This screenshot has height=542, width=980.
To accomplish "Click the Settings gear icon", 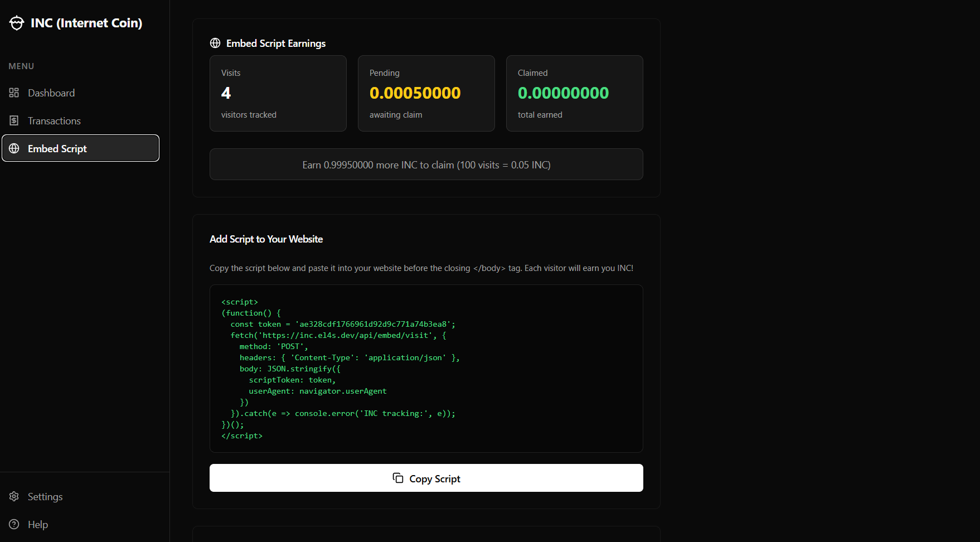I will pos(14,496).
